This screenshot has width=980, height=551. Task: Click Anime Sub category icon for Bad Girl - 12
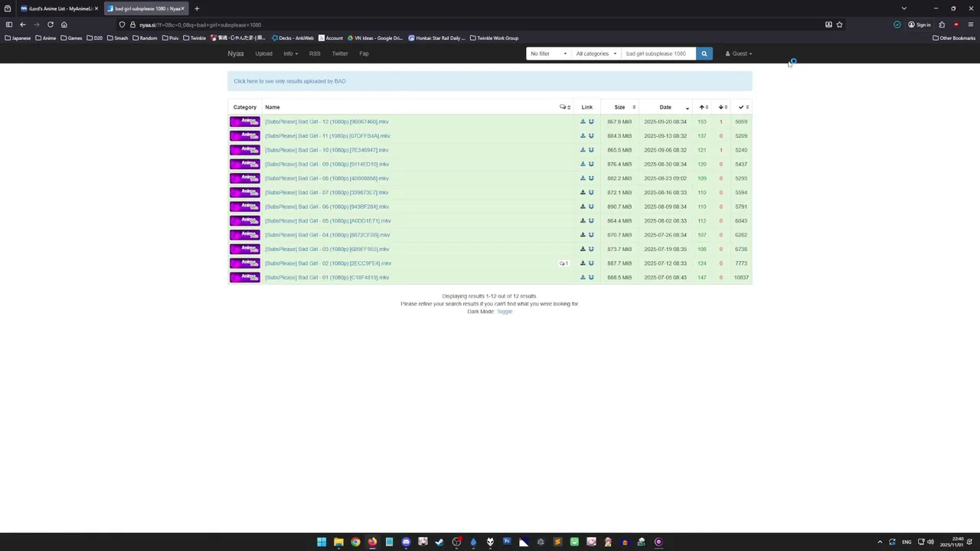[x=245, y=122]
